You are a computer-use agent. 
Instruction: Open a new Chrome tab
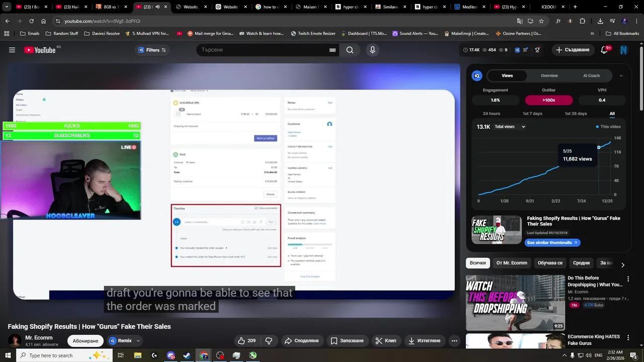(575, 7)
